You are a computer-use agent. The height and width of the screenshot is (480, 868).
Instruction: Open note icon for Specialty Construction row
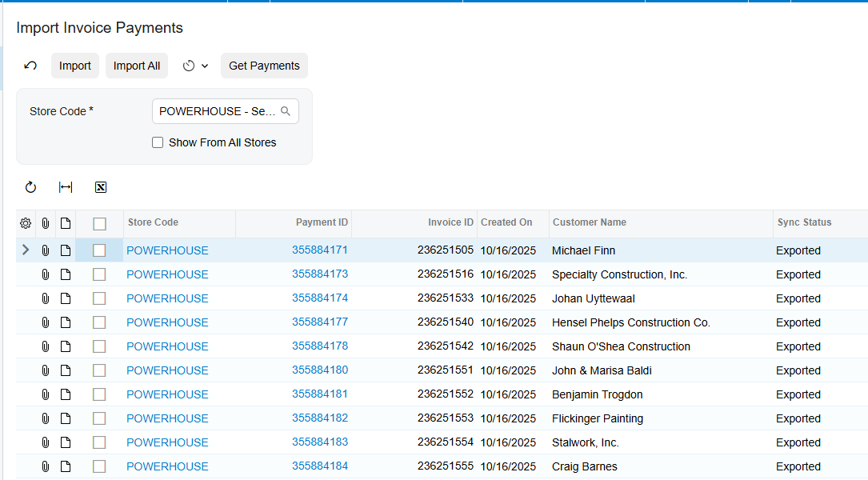(x=66, y=274)
